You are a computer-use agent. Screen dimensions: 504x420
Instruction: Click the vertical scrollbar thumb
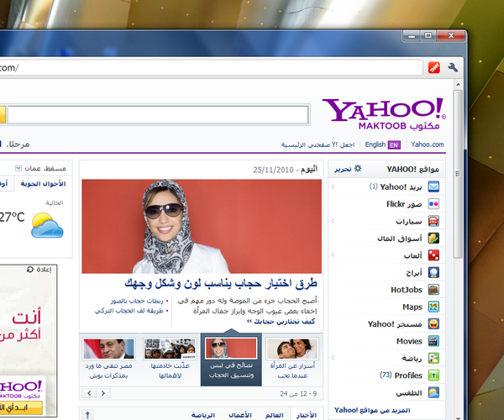click(458, 174)
